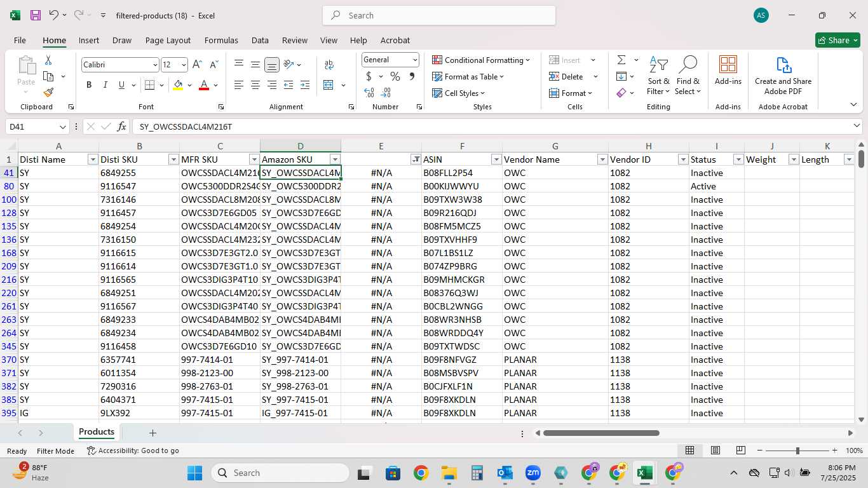Click the Format Painter brush icon

pyautogui.click(x=48, y=92)
